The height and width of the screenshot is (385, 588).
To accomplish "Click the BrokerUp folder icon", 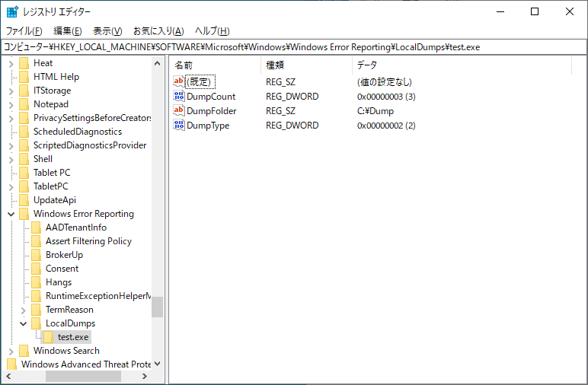I will click(x=37, y=255).
